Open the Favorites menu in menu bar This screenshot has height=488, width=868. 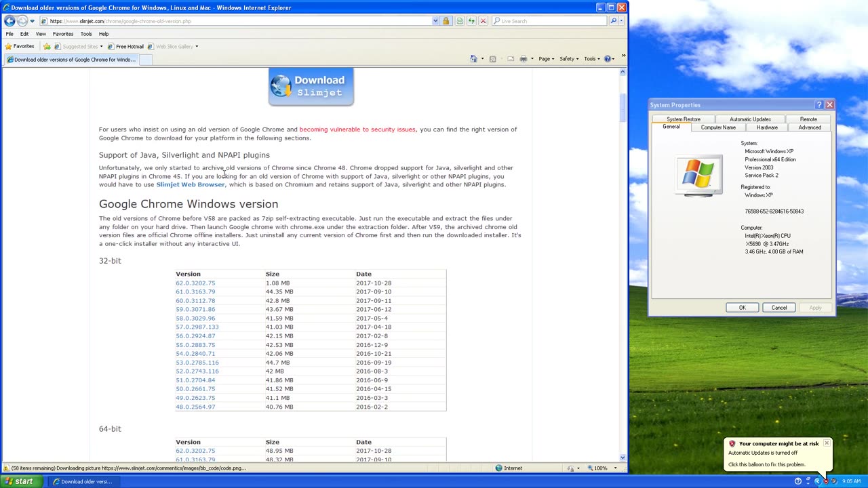coord(63,34)
